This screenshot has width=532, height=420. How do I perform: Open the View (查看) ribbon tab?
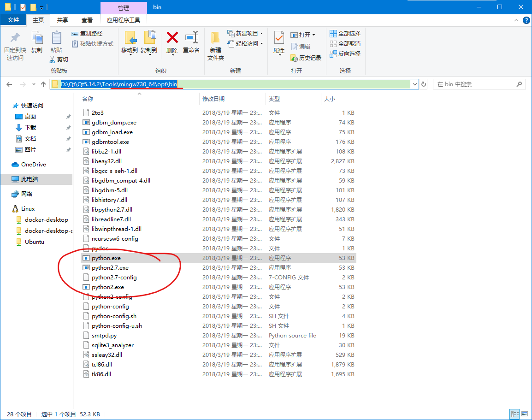point(87,20)
